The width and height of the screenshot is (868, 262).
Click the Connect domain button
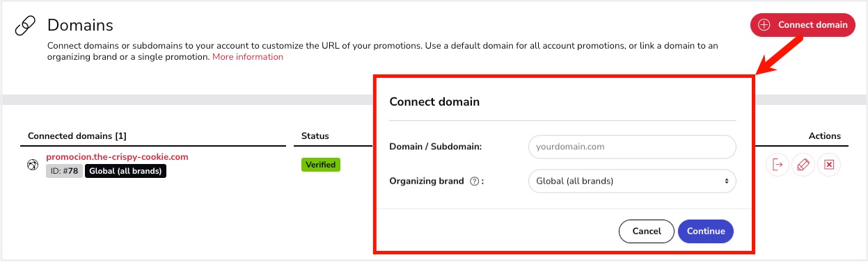coord(803,25)
